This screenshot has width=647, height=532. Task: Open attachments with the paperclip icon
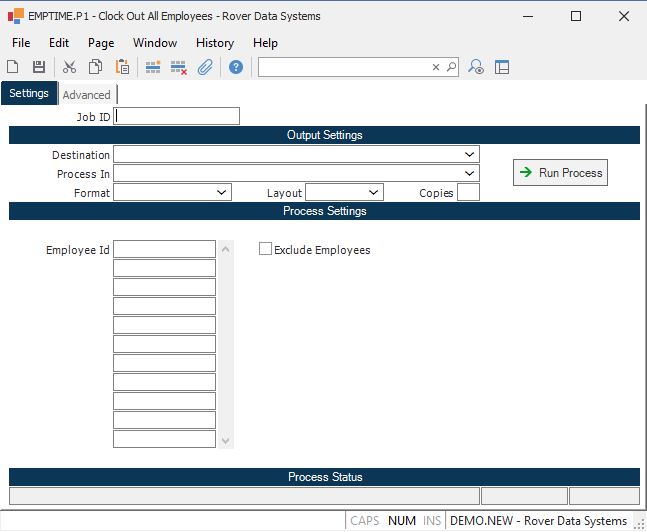tap(205, 67)
